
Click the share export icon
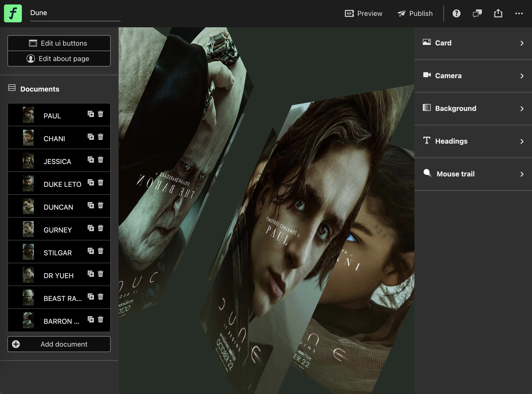pos(498,13)
